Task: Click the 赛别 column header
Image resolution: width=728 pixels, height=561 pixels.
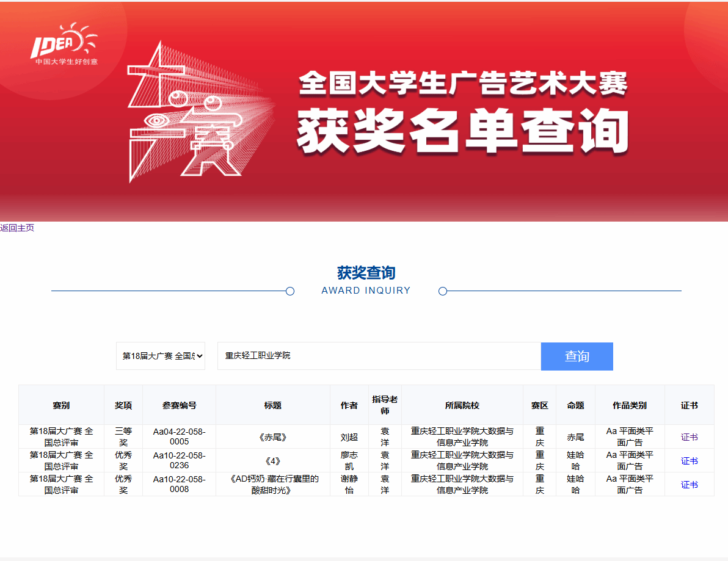Action: click(x=61, y=405)
